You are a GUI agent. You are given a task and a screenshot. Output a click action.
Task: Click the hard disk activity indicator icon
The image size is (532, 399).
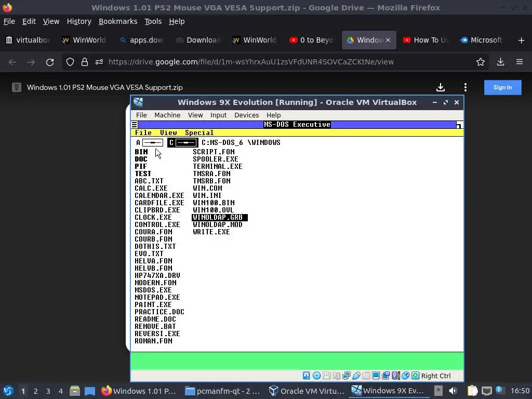(307, 375)
